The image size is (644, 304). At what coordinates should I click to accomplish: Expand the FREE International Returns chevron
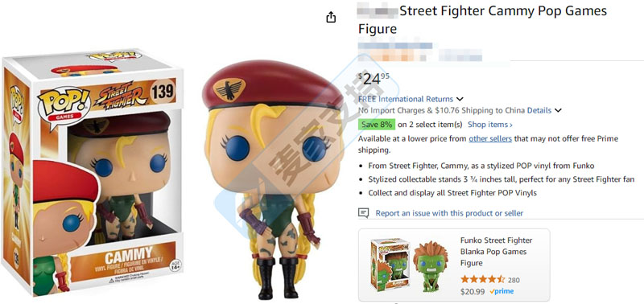click(460, 99)
